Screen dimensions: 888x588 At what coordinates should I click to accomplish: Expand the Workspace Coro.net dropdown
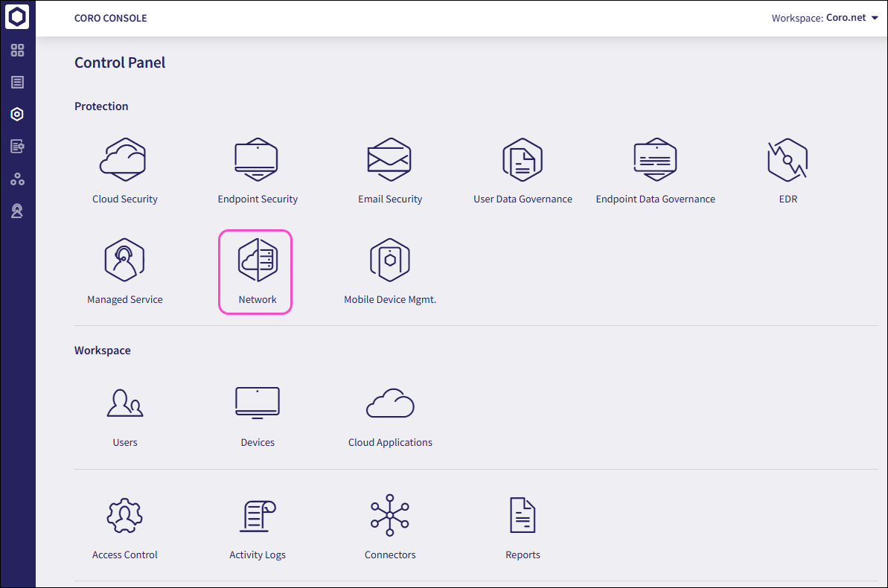coord(825,18)
